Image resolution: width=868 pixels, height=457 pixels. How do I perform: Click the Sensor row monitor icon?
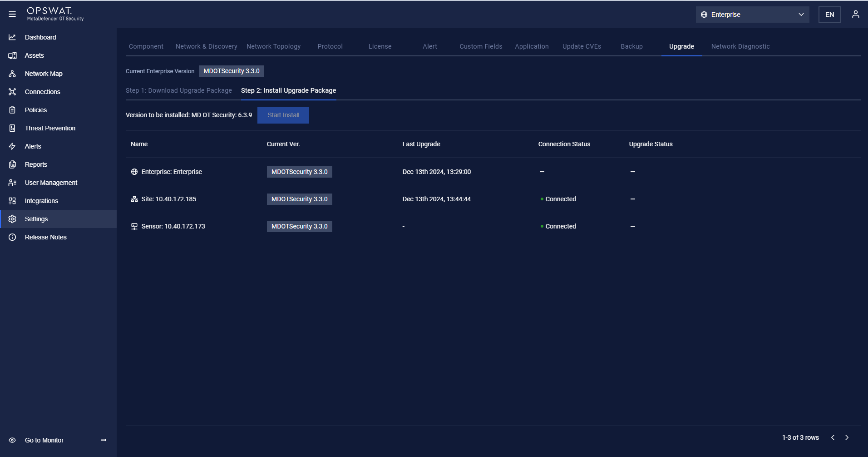(x=134, y=226)
